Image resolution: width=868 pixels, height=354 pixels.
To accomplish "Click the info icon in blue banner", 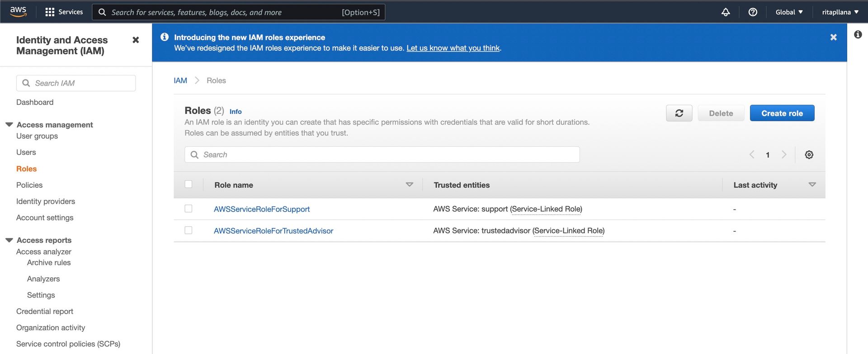I will click(x=165, y=37).
